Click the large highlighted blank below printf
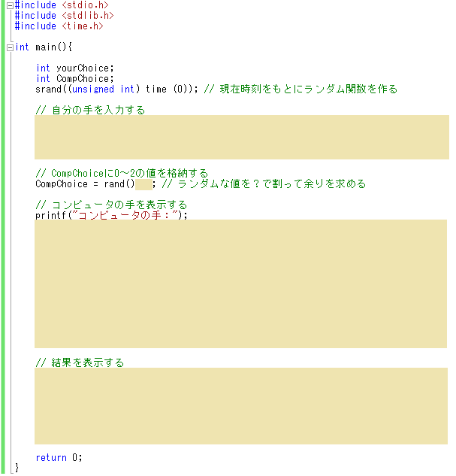The width and height of the screenshot is (456, 476). 240,283
